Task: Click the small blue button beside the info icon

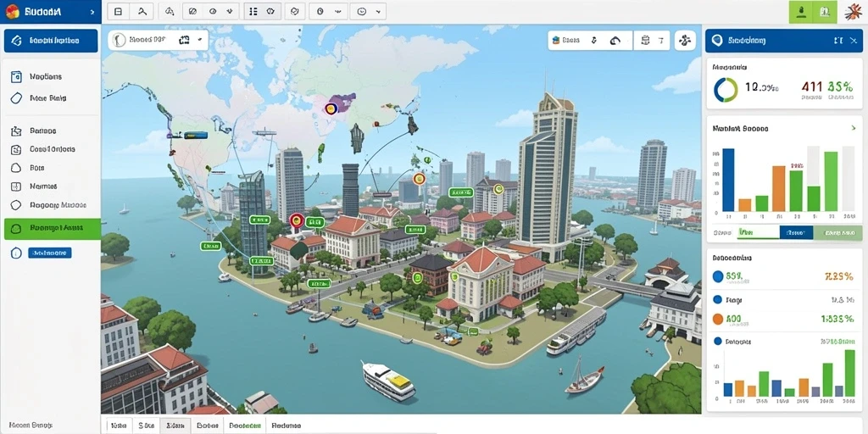Action: pyautogui.click(x=49, y=253)
